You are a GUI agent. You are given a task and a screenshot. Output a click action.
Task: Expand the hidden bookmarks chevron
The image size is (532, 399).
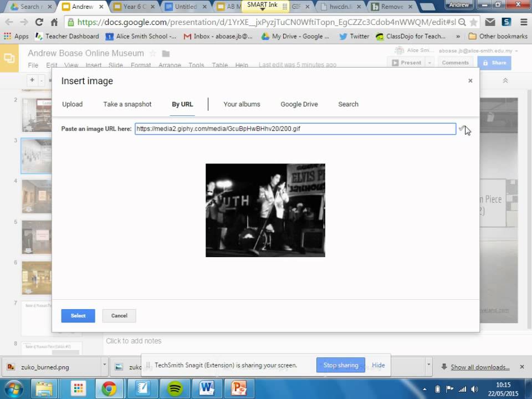tap(458, 37)
